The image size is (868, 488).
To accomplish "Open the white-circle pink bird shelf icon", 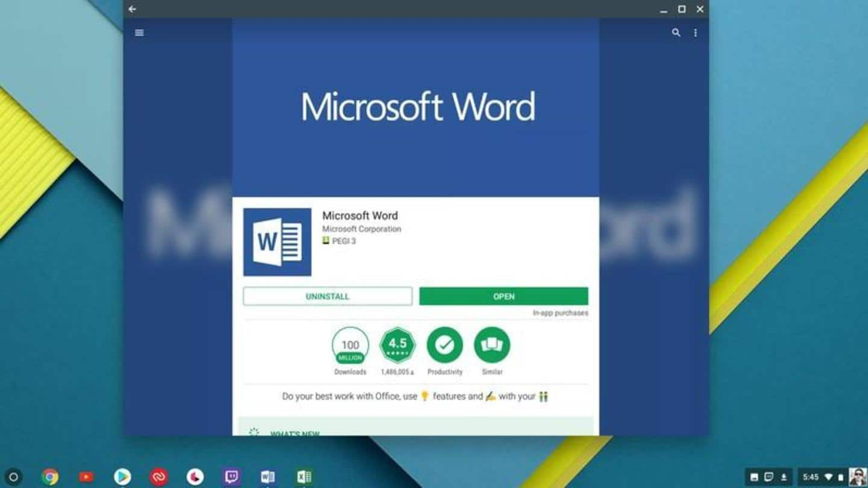I will pyautogui.click(x=195, y=477).
